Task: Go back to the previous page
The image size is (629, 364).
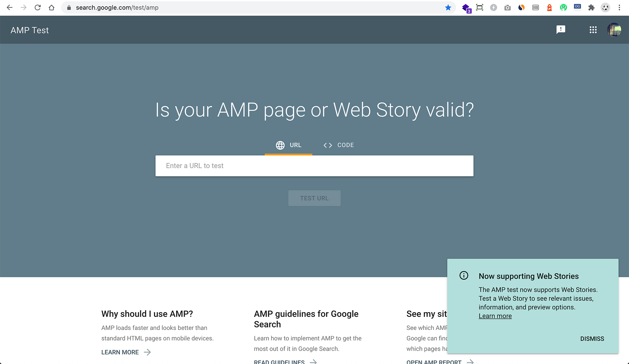Action: 9,7
